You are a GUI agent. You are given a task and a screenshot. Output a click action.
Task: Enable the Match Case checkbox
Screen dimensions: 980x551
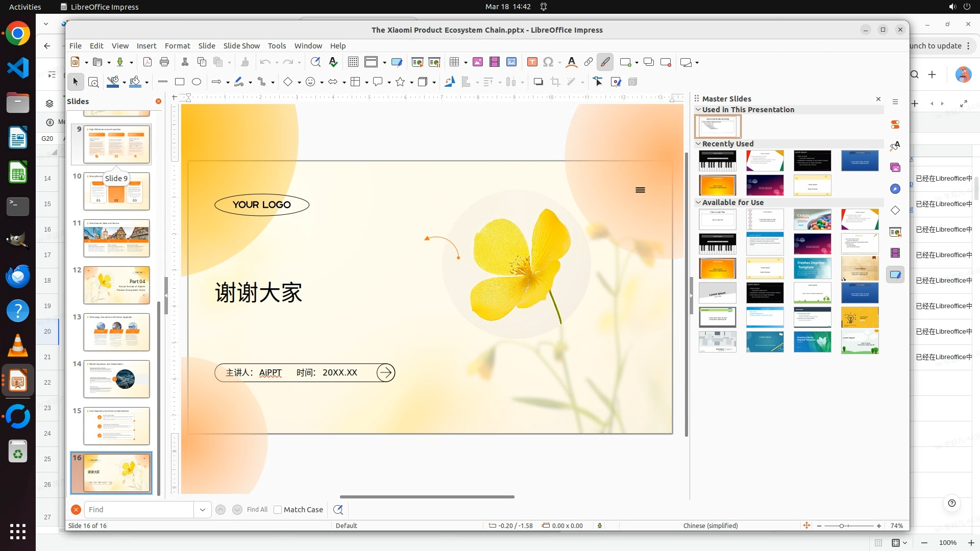(x=278, y=510)
